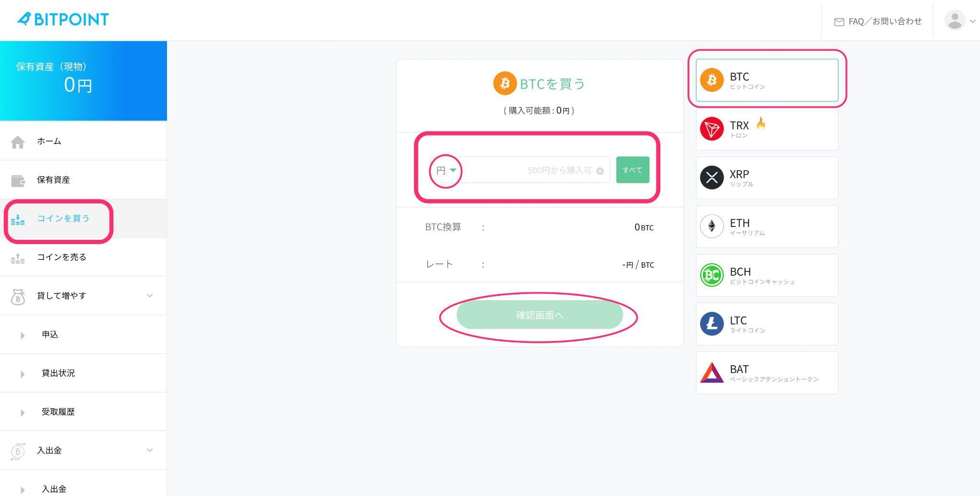Open the コインを売る sidebar menu
Image resolution: width=980 pixels, height=496 pixels.
pos(61,257)
